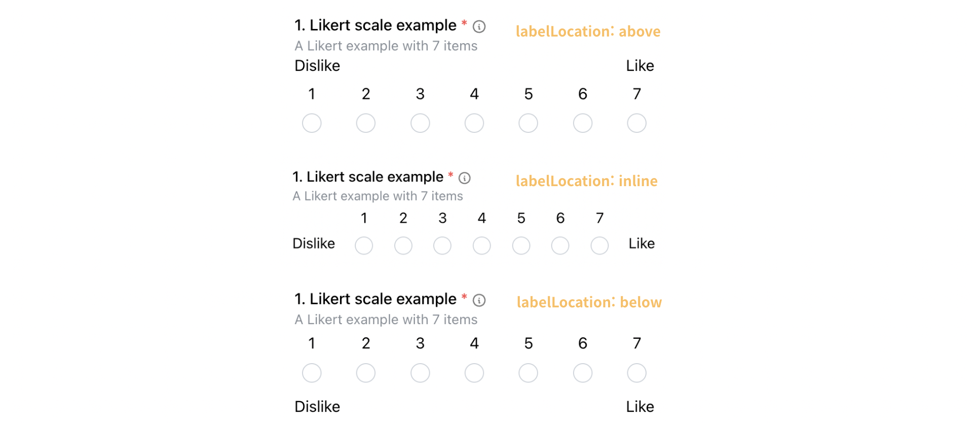Select radio button 7 in the inline scale
Viewport: 980px width, 423px height.
click(x=599, y=245)
